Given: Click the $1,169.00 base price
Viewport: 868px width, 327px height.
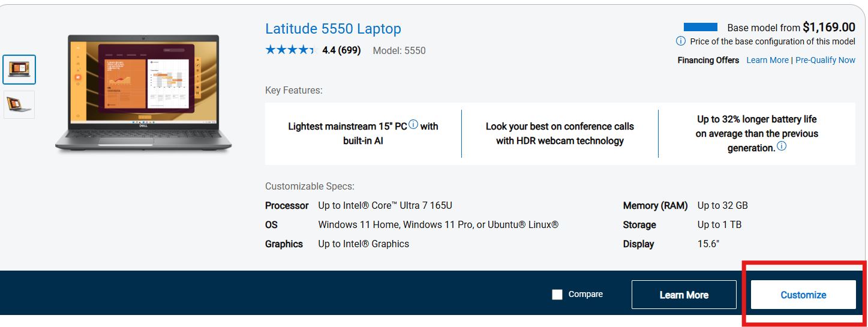Looking at the screenshot, I should click(x=829, y=27).
